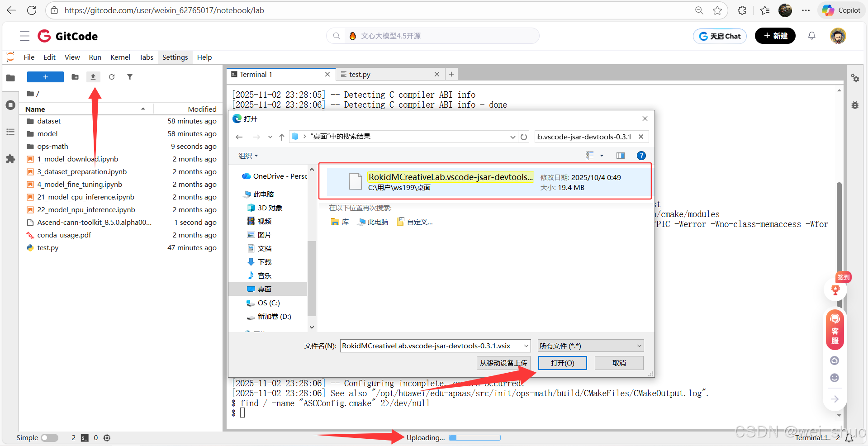Click the 新建 create button

tap(775, 36)
